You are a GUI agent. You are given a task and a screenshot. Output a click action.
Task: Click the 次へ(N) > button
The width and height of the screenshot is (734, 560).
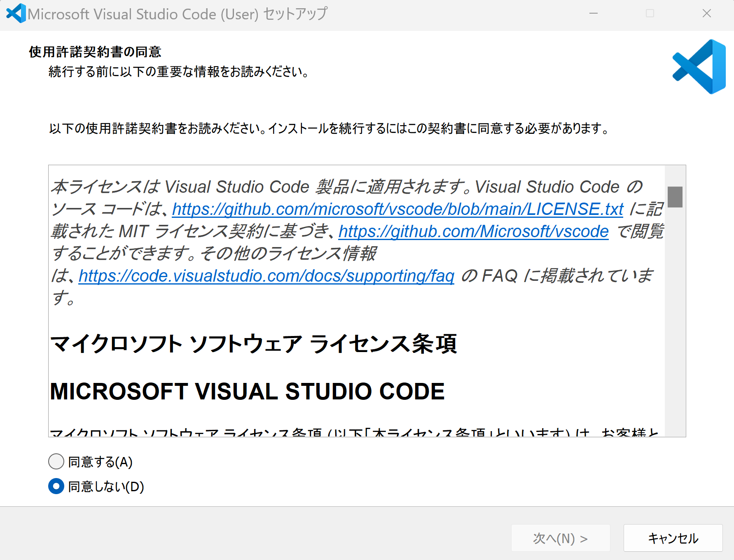(561, 538)
